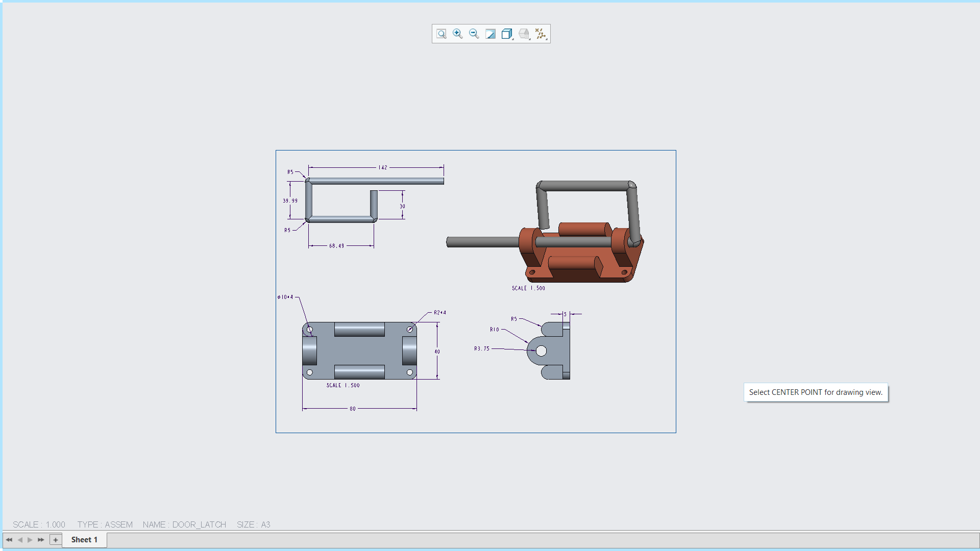Jump to the first sheet arrow
Viewport: 980px width, 551px height.
tap(9, 540)
